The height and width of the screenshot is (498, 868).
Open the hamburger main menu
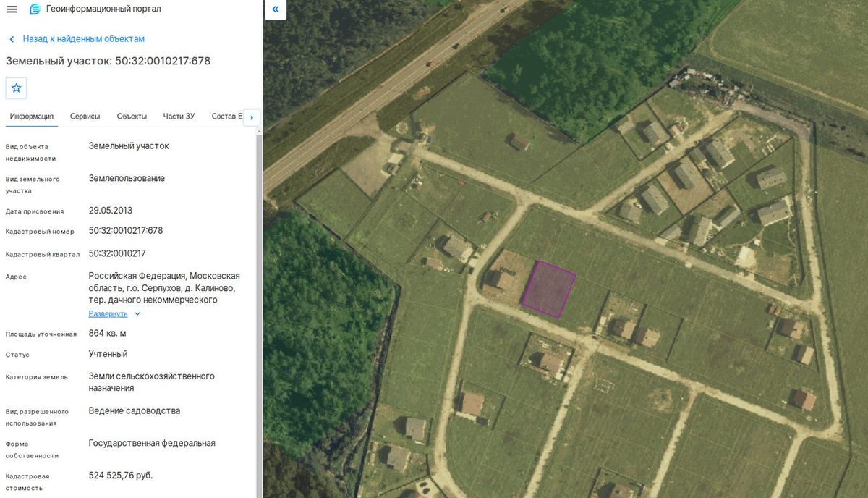(x=12, y=9)
